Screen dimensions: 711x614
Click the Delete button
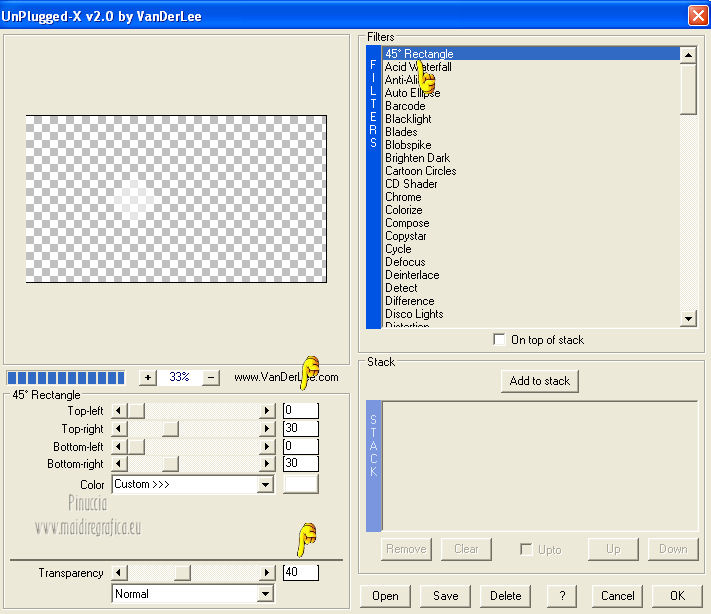506,596
